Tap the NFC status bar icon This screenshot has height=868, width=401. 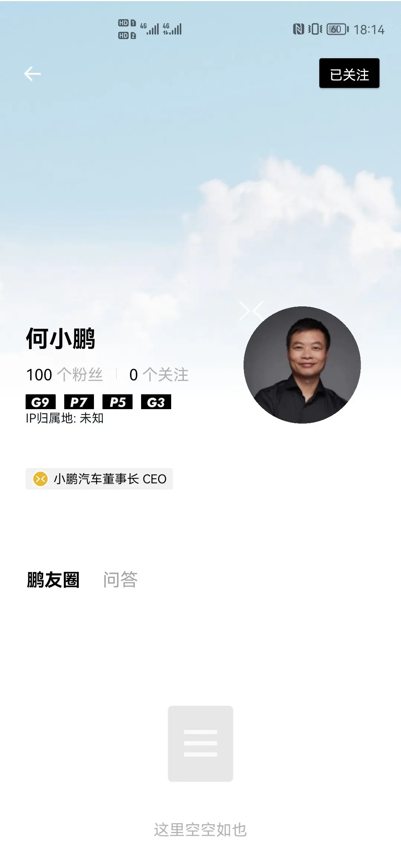pyautogui.click(x=299, y=29)
